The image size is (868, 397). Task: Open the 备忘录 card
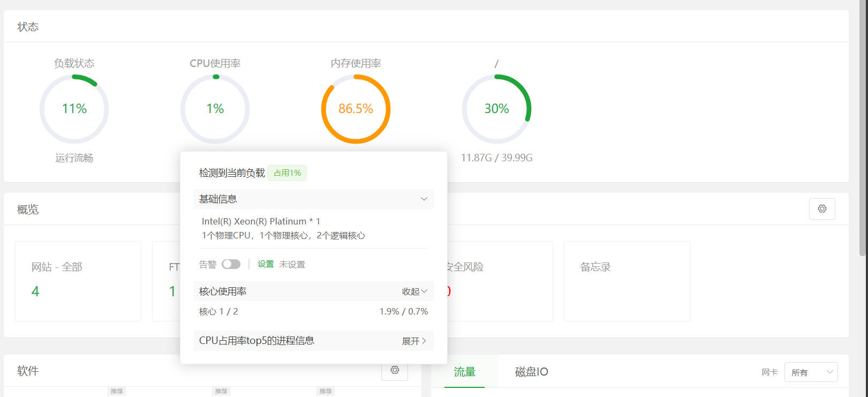pyautogui.click(x=627, y=281)
